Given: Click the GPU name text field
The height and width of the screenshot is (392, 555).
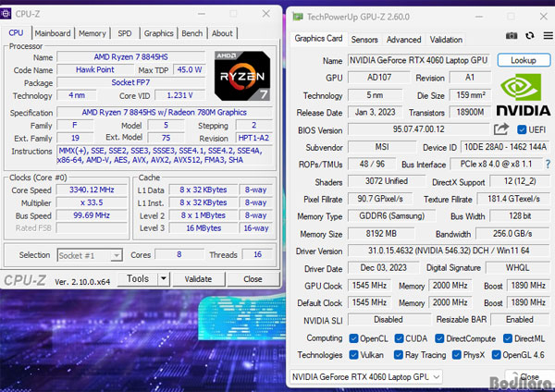Looking at the screenshot, I should pyautogui.click(x=419, y=59).
